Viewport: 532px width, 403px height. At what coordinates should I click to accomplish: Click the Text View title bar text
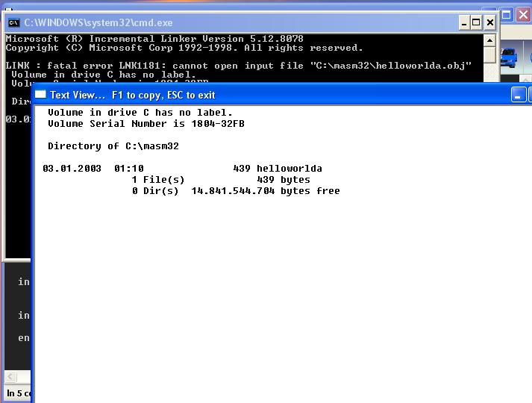pos(133,95)
